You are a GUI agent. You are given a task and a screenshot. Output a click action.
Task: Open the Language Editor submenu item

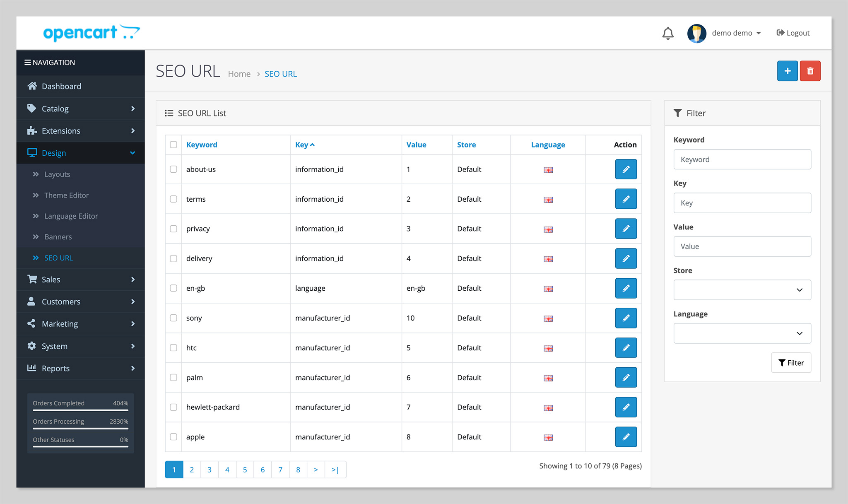point(71,216)
